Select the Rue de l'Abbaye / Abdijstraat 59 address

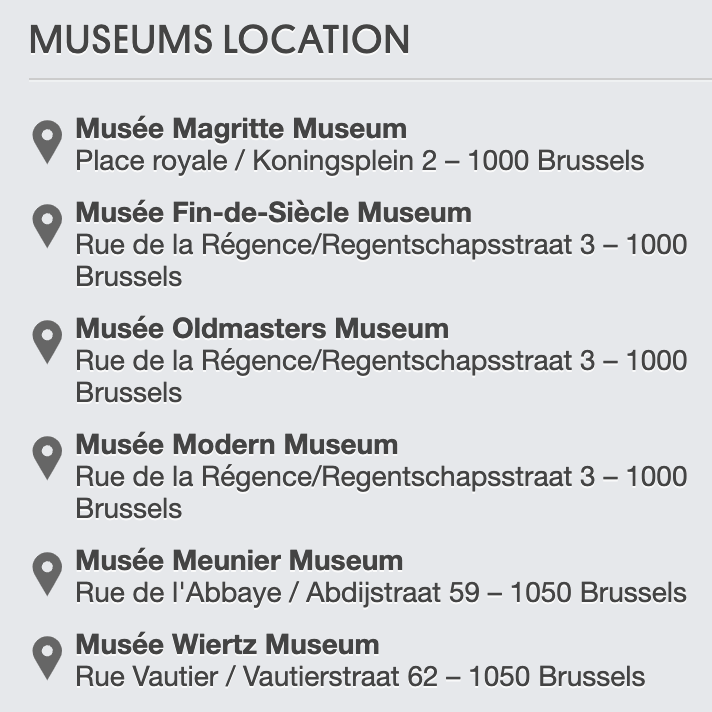pos(381,593)
